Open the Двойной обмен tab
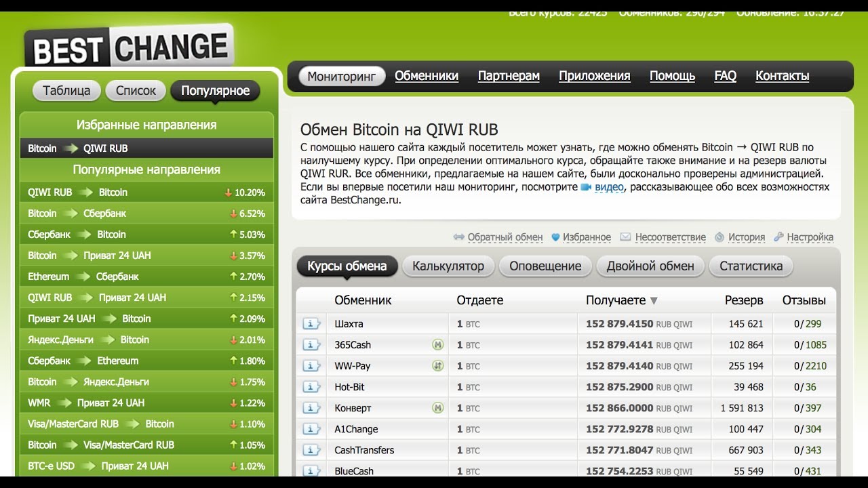The image size is (868, 488). tap(650, 266)
